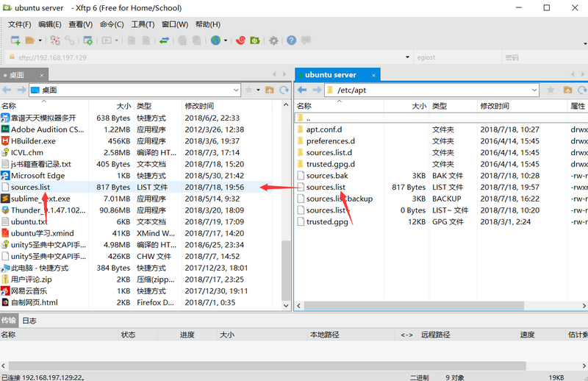Click the speech bubble feedback icon

pos(306,40)
